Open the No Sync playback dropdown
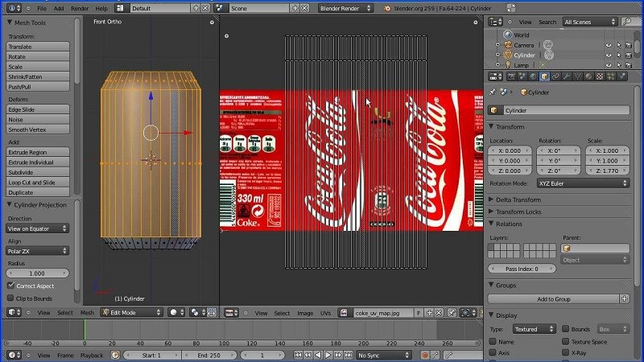 (x=384, y=355)
